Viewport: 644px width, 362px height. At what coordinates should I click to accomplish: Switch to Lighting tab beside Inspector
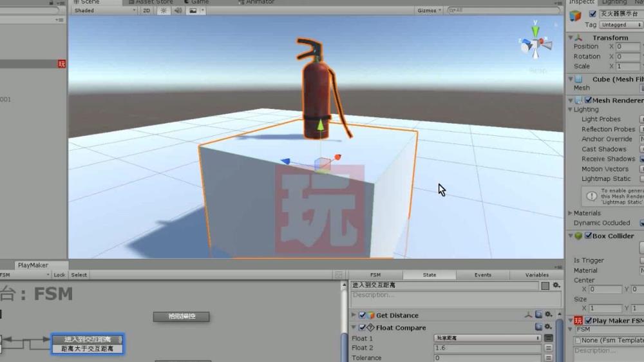click(614, 2)
